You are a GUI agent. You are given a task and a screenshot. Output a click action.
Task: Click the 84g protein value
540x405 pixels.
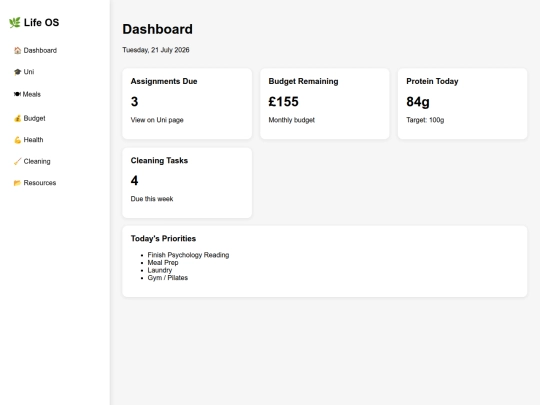pyautogui.click(x=418, y=102)
